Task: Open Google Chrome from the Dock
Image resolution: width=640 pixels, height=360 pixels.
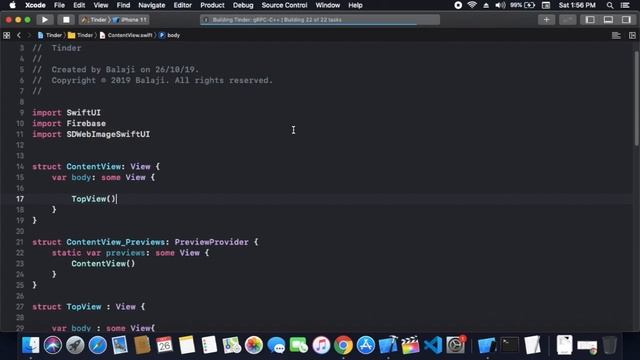Action: coord(344,345)
